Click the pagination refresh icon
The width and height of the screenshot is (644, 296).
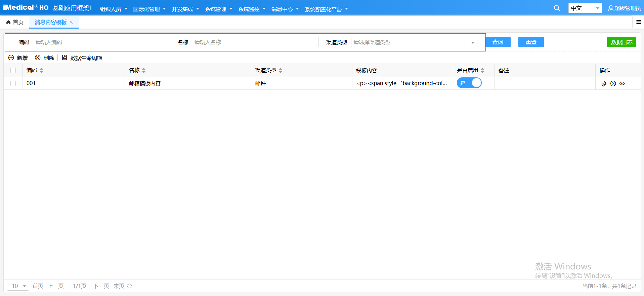(130, 286)
